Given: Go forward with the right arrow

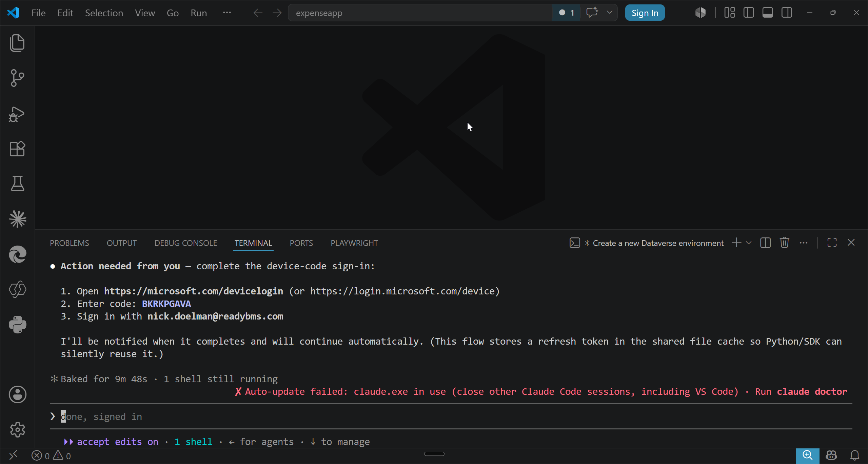Looking at the screenshot, I should [277, 13].
